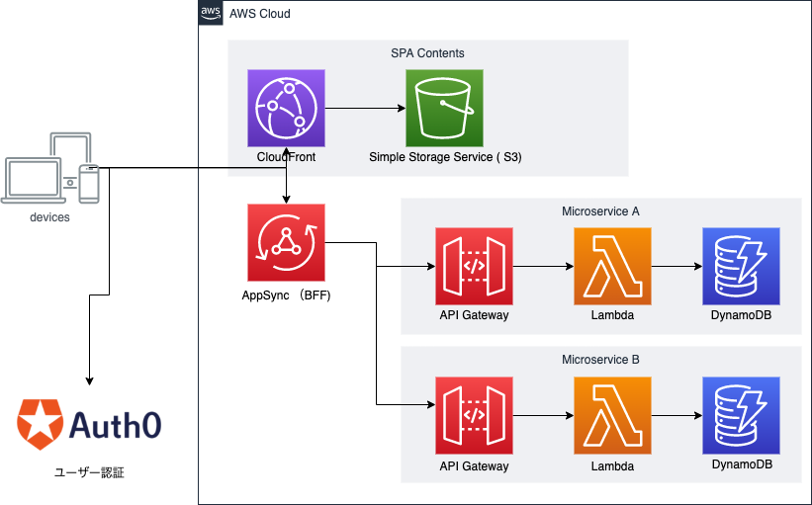Click the "SPA Contents" group title
Screen dimensions: 812x505
[427, 53]
